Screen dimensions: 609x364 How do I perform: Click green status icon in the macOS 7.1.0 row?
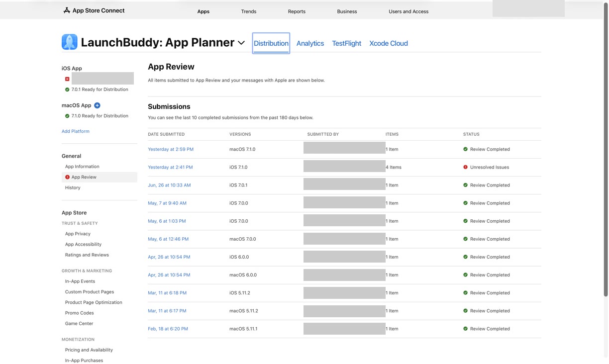pyautogui.click(x=466, y=149)
